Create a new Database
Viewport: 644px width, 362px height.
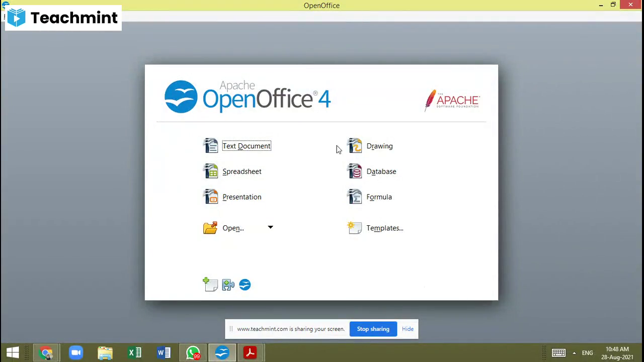(381, 171)
